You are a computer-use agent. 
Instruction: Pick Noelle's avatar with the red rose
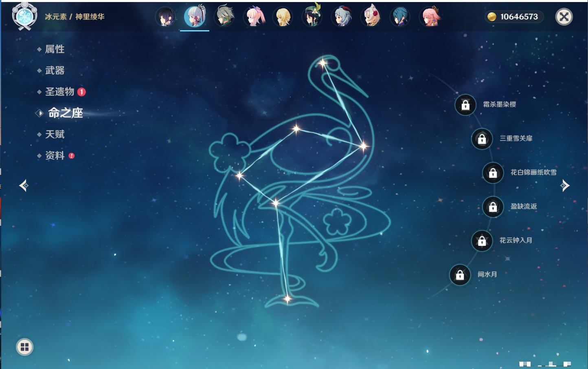click(371, 17)
